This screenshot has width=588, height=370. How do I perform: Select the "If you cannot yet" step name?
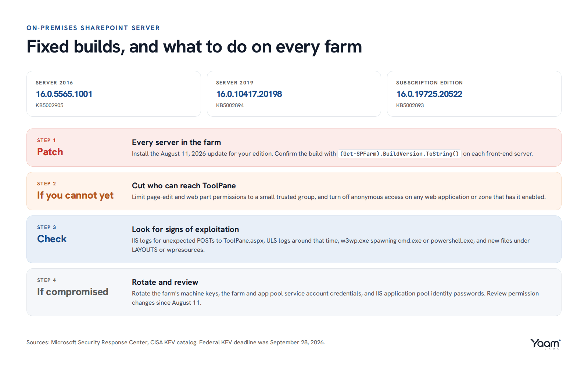[75, 196]
